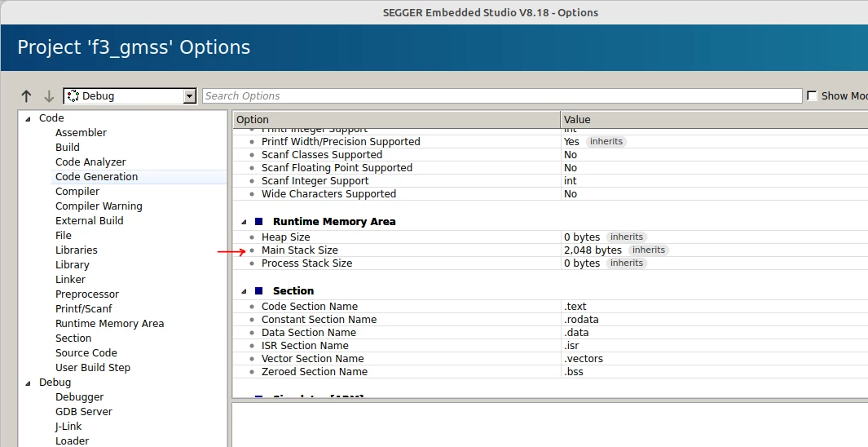Select the Process Stack Size option
The width and height of the screenshot is (868, 447).
point(306,263)
